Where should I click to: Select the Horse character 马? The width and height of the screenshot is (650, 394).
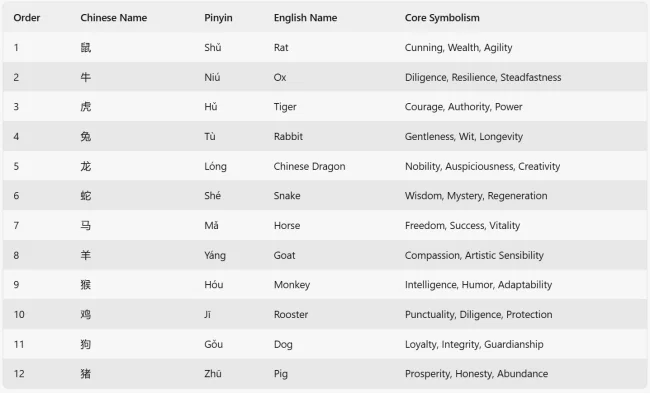click(86, 226)
